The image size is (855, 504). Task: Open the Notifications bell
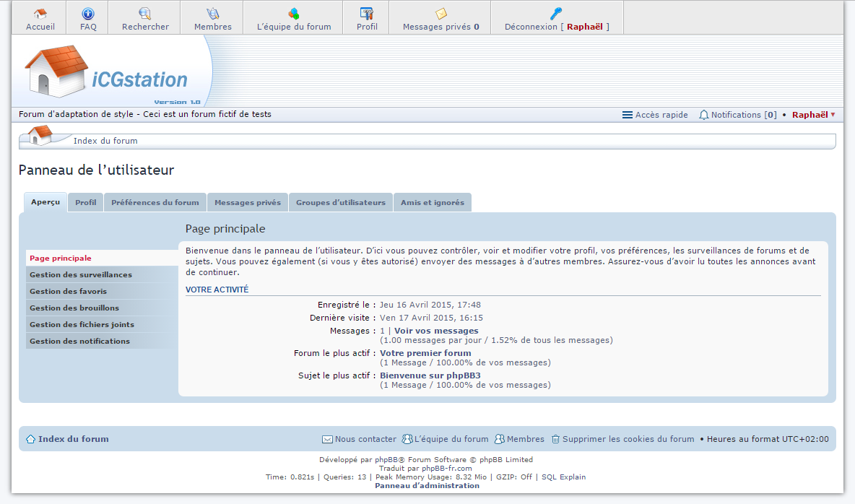703,115
